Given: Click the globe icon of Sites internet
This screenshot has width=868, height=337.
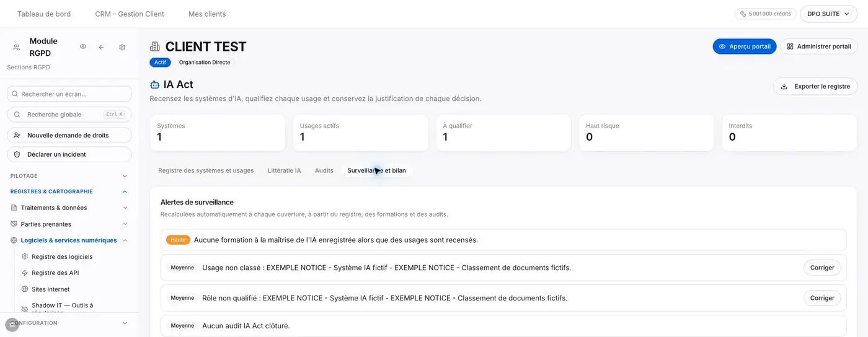Looking at the screenshot, I should pos(25,289).
